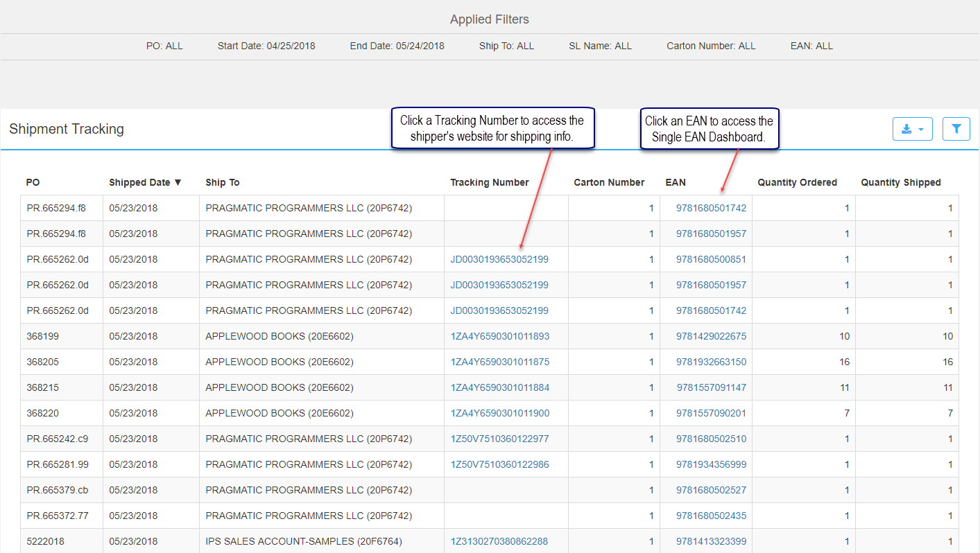The width and height of the screenshot is (980, 553).
Task: Open EAN 9781680502435 link
Action: click(x=711, y=516)
